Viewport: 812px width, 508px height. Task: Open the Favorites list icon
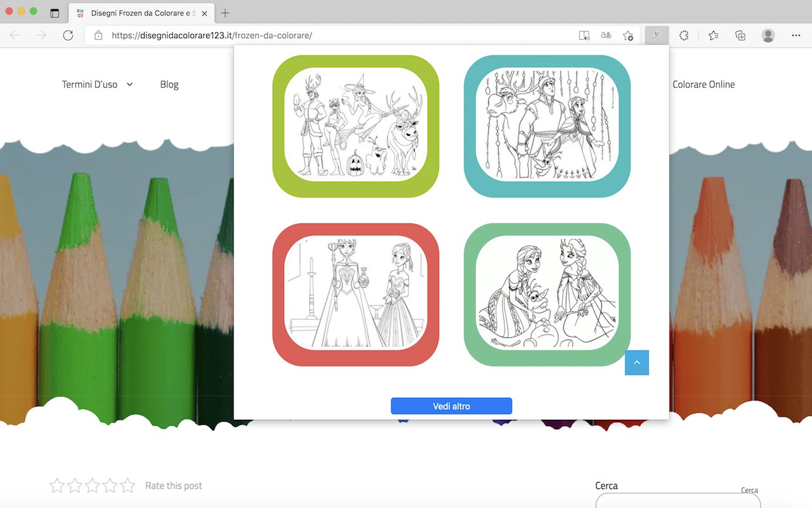tap(714, 36)
